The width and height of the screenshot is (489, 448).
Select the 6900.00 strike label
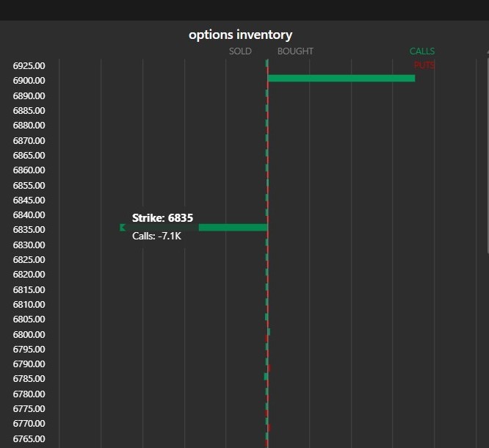(x=29, y=81)
